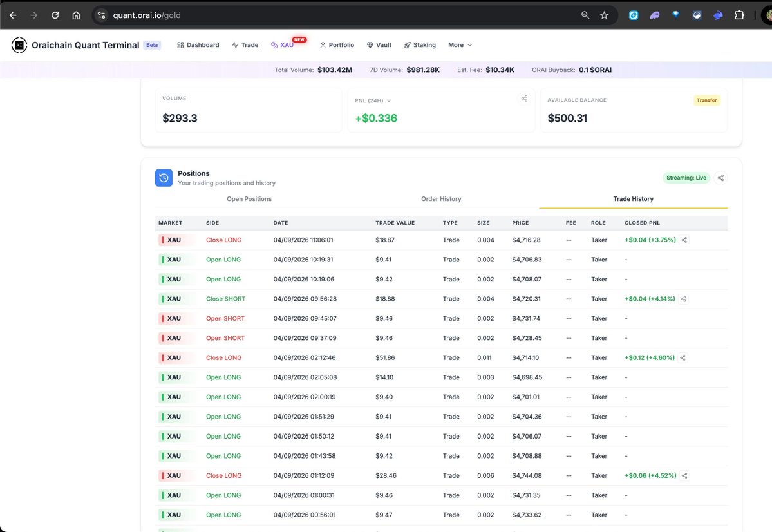Click the Est. Fee $10.34K value
Viewport: 772px width, 532px height.
(x=500, y=70)
